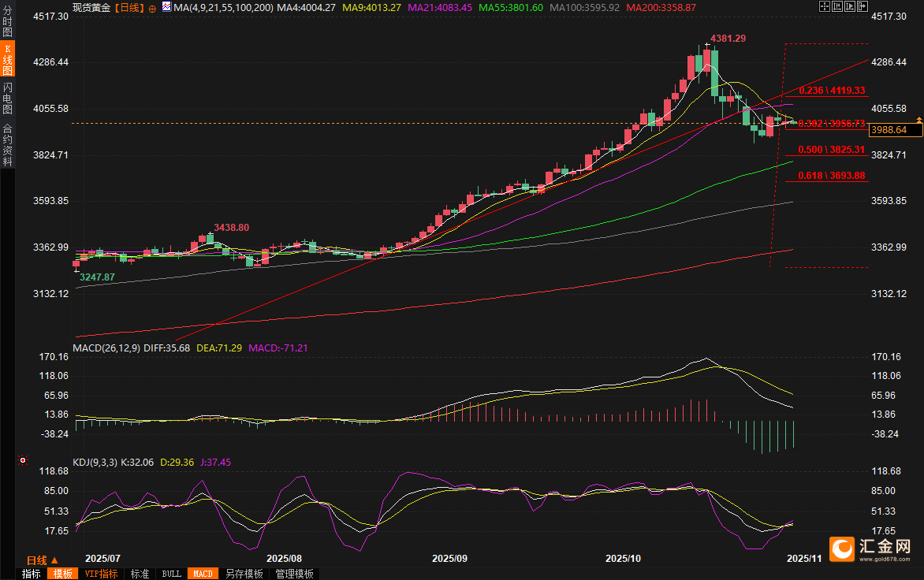Open the MA indicator settings chart icon
924x580 pixels.
point(166,6)
